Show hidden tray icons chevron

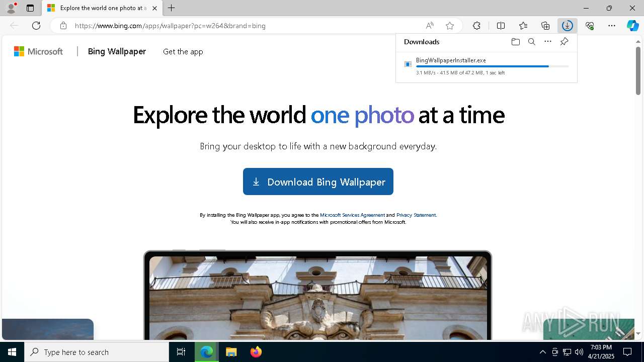(542, 352)
